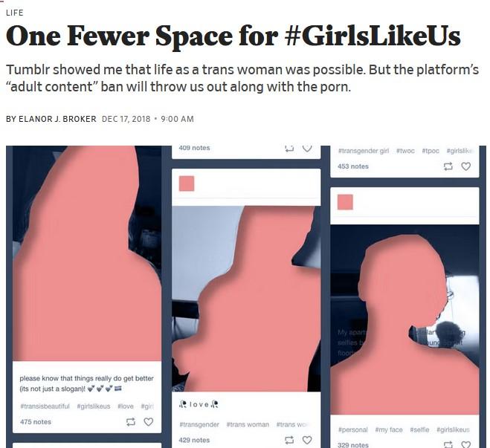490x448 pixels.
Task: Click pink avatar square in right post
Action: pos(345,202)
